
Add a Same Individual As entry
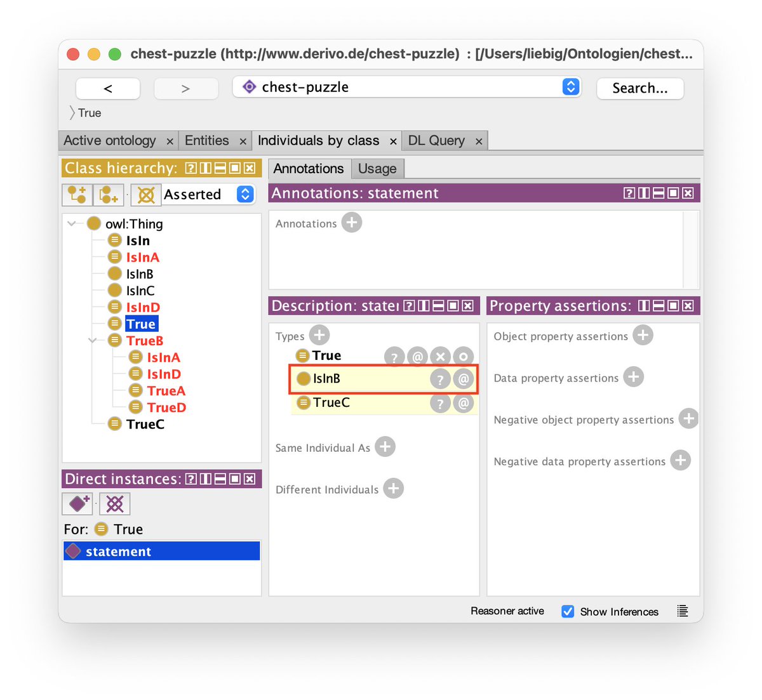385,447
